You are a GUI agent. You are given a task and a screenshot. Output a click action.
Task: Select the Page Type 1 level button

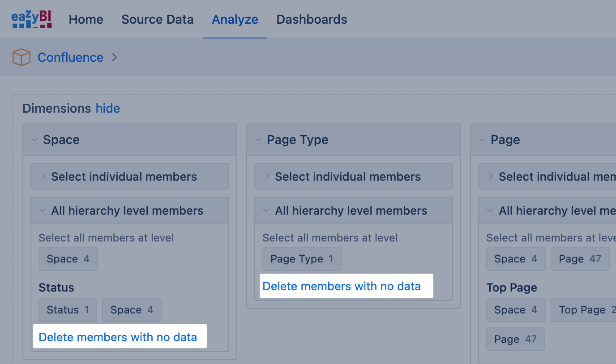click(x=302, y=259)
